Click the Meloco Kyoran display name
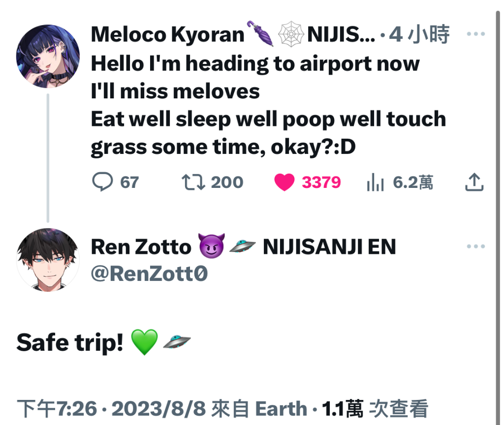504x425 pixels. 167,34
